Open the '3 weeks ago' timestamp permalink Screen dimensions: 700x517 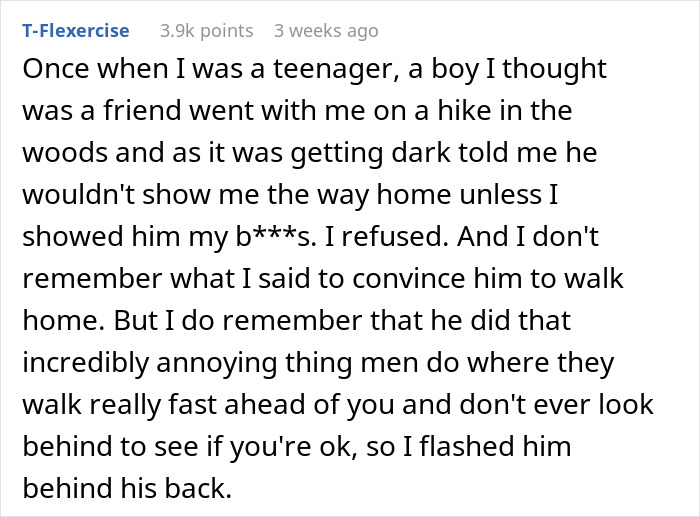click(x=326, y=30)
